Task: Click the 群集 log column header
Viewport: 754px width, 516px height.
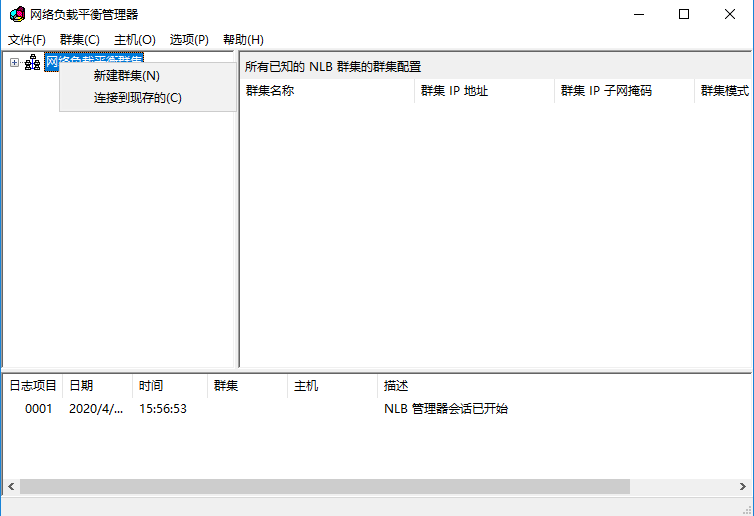Action: (248, 386)
